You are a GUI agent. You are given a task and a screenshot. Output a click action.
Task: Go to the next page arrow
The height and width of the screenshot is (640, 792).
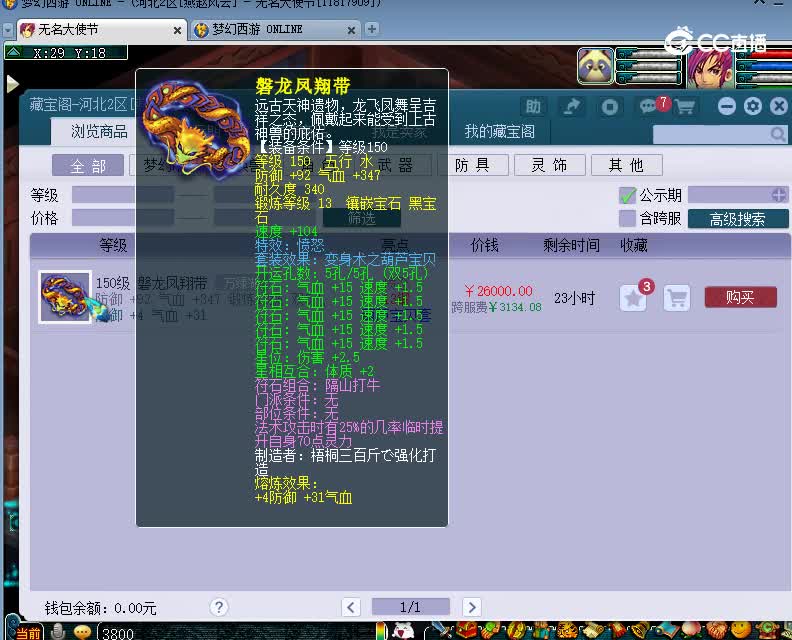point(472,607)
